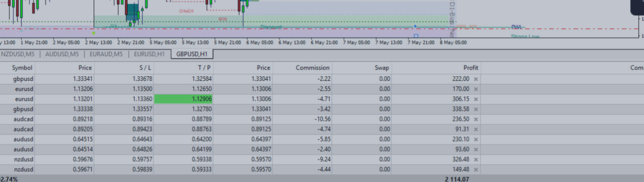The width and height of the screenshot is (644, 182).
Task: Close the audusd trade with 93.60 profit
Action: 476,150
